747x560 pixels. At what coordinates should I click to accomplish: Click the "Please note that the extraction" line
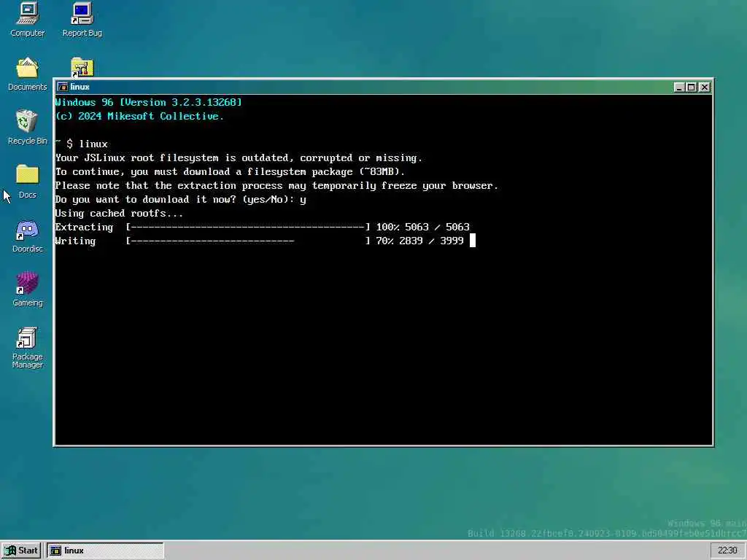[x=276, y=186]
